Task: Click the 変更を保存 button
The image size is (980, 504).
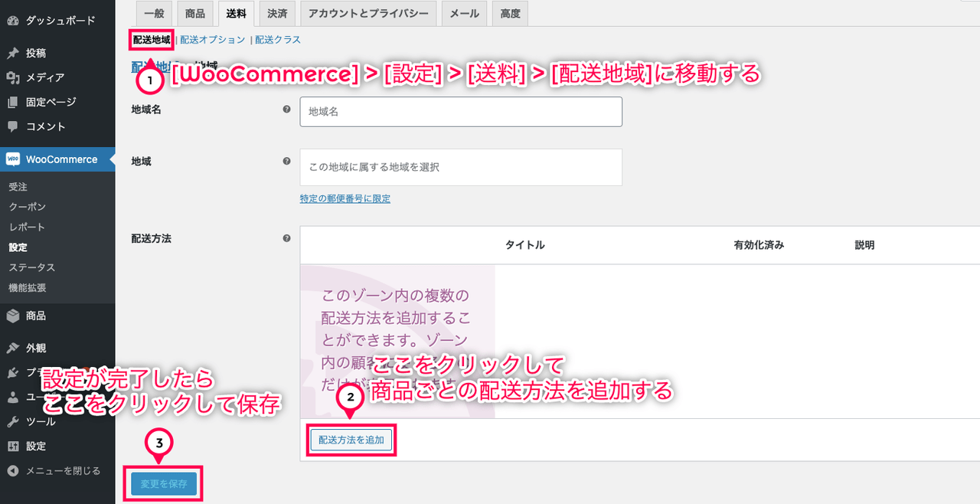Action: tap(164, 484)
